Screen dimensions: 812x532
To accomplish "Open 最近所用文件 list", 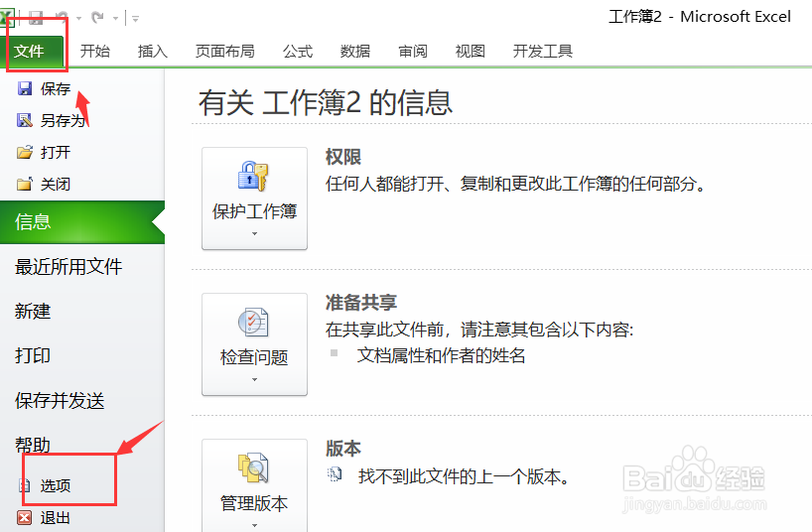I will pyautogui.click(x=68, y=267).
